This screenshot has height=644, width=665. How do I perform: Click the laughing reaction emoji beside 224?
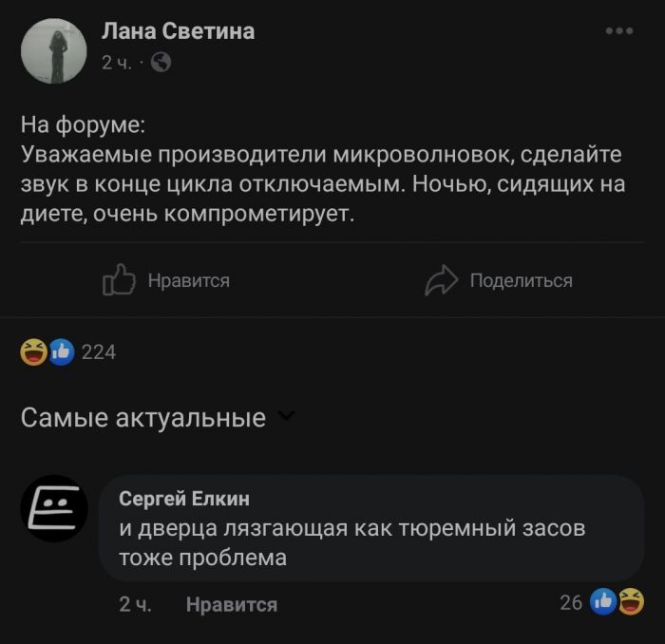35,352
